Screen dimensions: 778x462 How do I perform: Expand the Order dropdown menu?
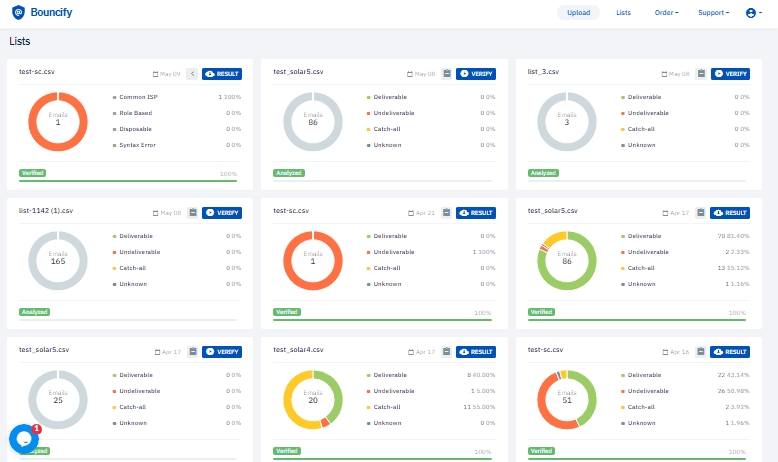coord(666,13)
